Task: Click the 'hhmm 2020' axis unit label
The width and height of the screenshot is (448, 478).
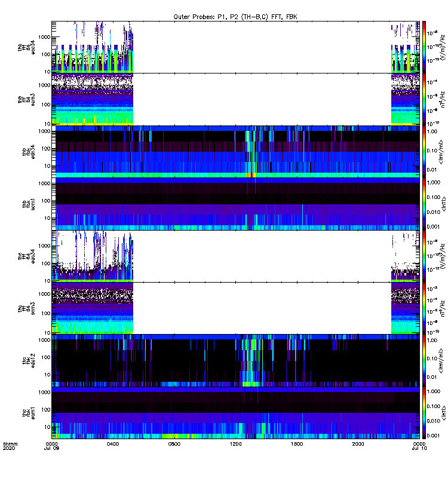Action: click(10, 446)
